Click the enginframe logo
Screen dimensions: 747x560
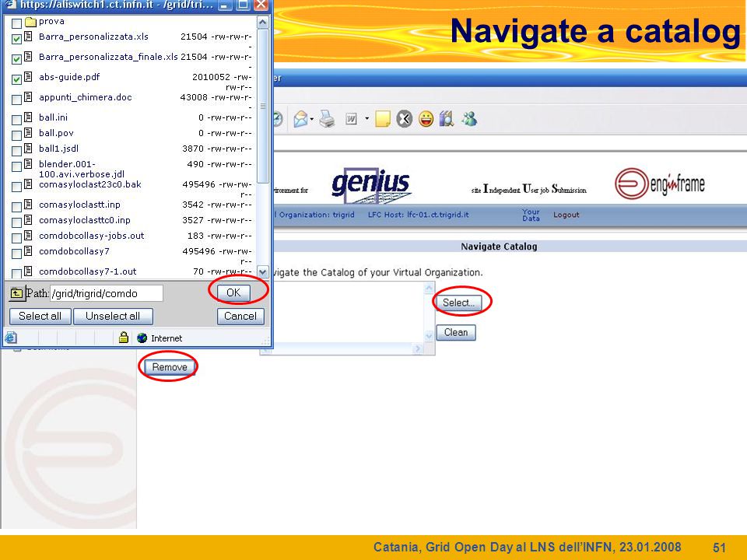coord(660,184)
